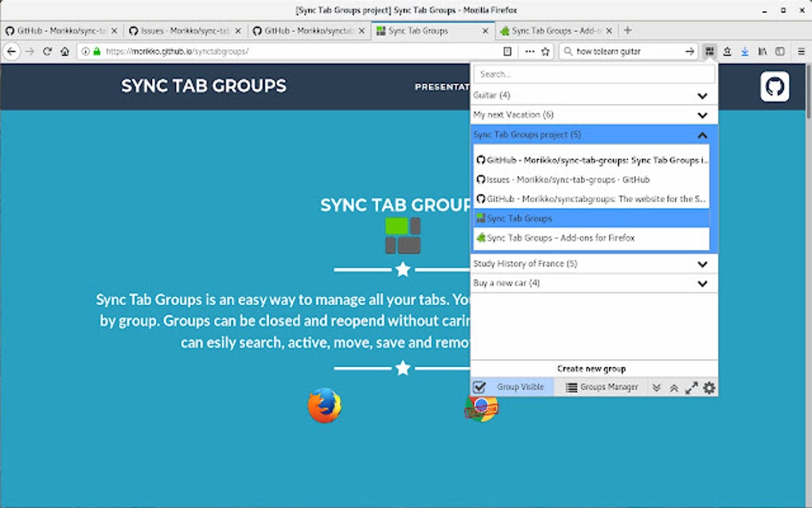Click the site information icon in address bar
This screenshot has width=812, height=508.
[x=85, y=51]
